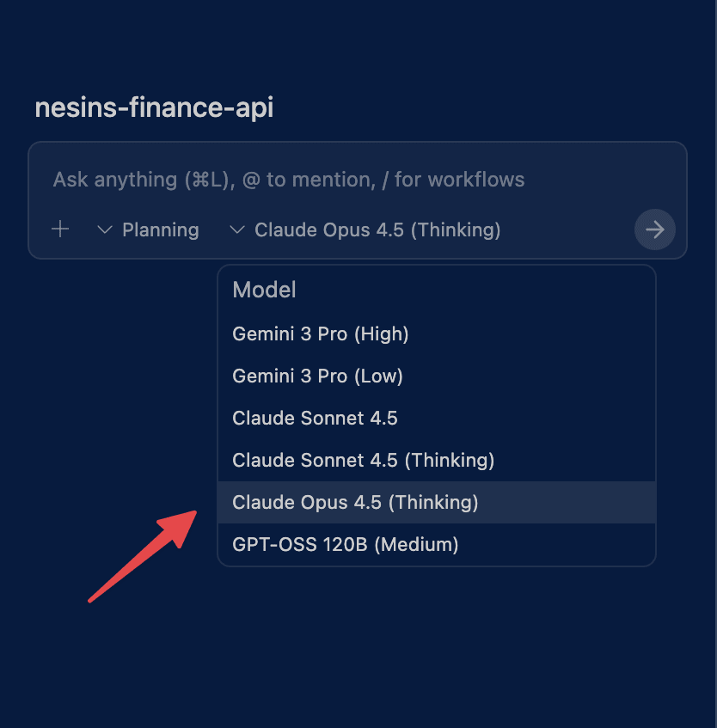
Task: Click the chevron beside the selected model name
Action: tap(236, 230)
